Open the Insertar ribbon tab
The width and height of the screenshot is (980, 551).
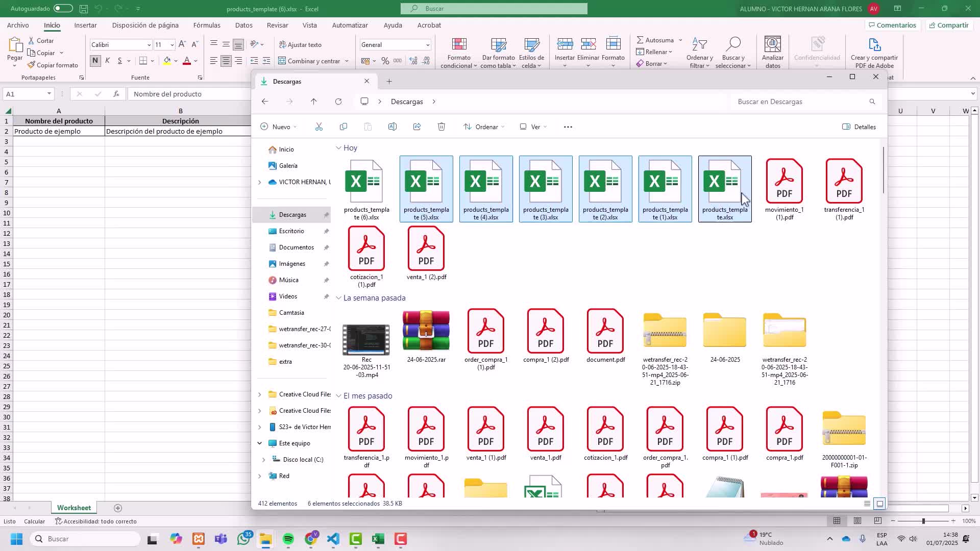click(x=85, y=25)
